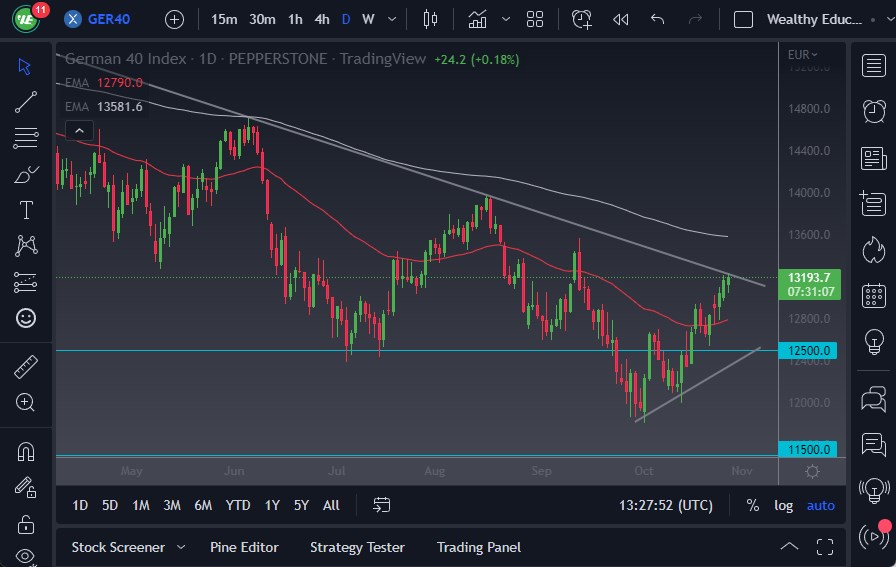
Task: Open the EUR currency dropdown
Action: click(802, 55)
